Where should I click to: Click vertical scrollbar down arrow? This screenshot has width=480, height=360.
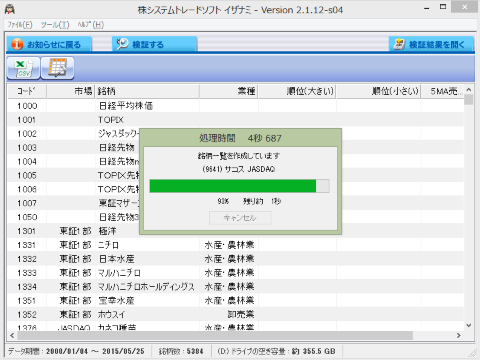469,325
